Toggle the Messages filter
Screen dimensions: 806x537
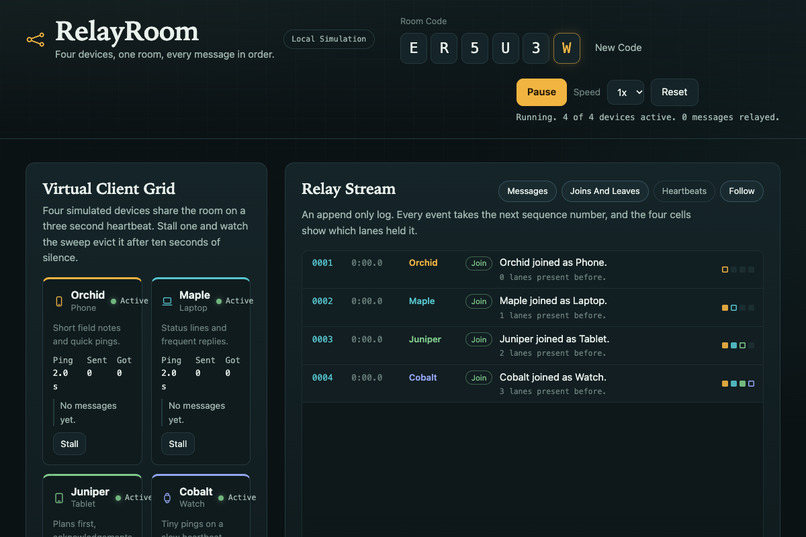[527, 191]
